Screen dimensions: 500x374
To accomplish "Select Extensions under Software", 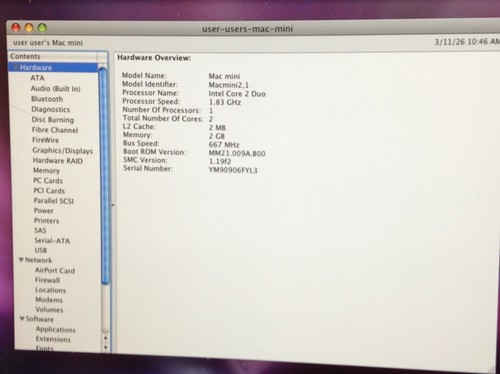I will click(x=53, y=339).
